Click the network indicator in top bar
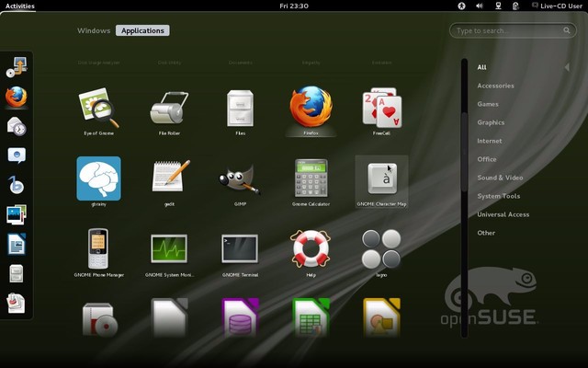Viewport: 588px width, 368px height. click(498, 6)
